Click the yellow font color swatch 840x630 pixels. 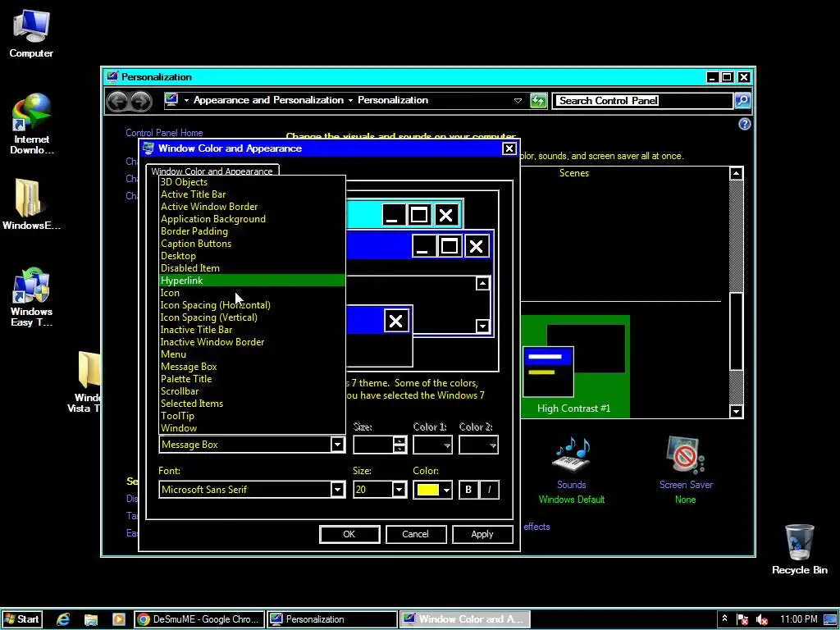point(427,490)
